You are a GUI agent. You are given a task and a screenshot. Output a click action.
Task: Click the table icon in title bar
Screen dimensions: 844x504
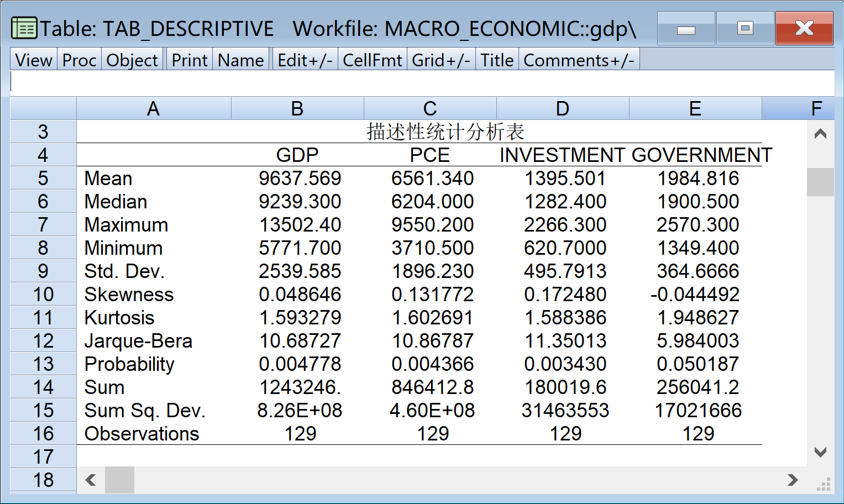click(24, 28)
